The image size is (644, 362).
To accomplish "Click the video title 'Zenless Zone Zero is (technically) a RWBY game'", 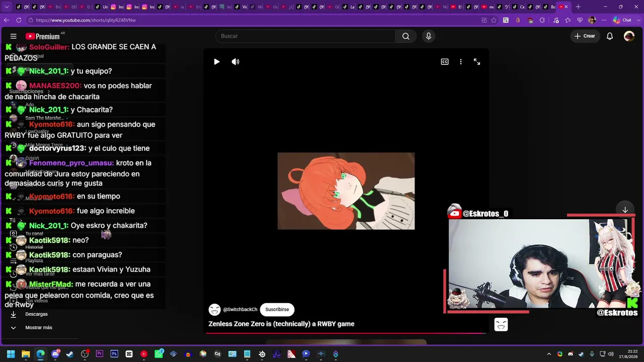I will [281, 324].
